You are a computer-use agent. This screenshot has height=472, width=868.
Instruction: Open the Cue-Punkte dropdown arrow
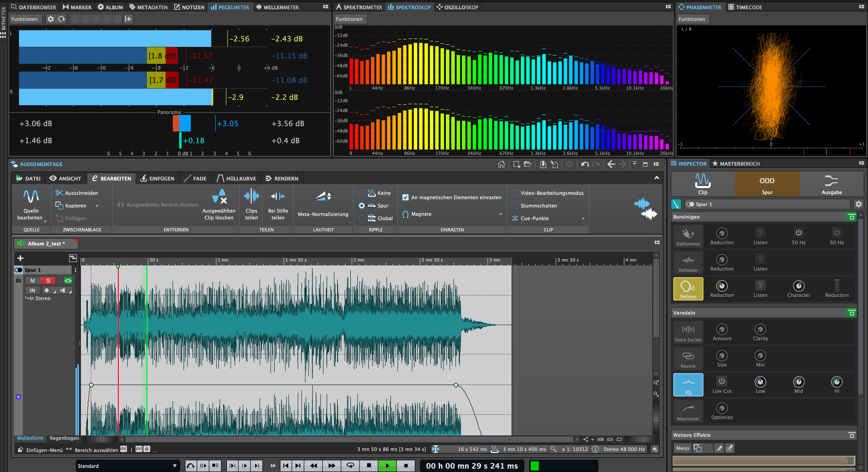point(583,218)
